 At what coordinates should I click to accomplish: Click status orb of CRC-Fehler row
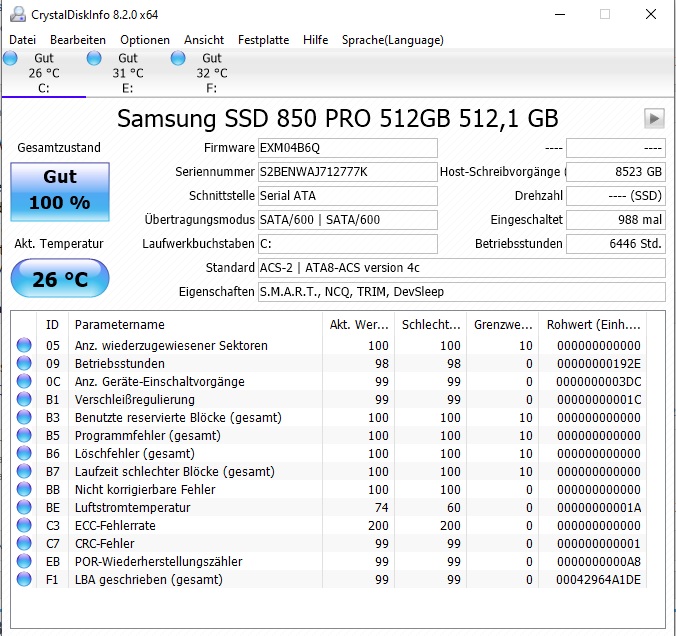24,543
